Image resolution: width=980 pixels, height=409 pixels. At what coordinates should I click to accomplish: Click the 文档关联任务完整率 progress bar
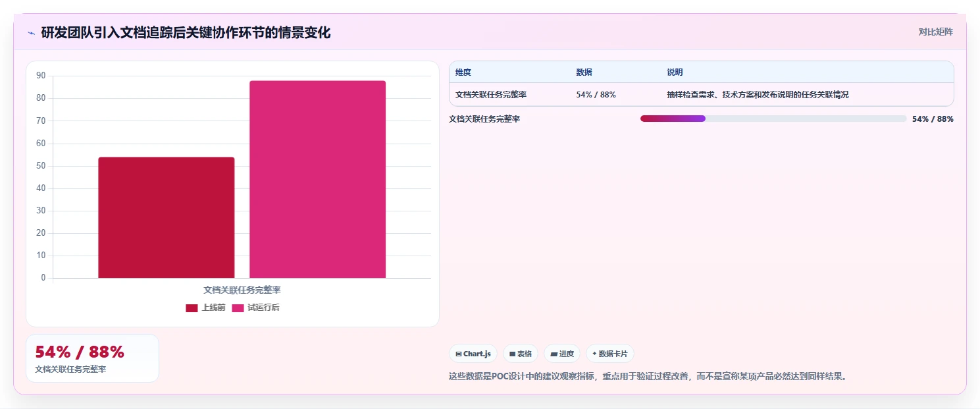[x=773, y=119]
